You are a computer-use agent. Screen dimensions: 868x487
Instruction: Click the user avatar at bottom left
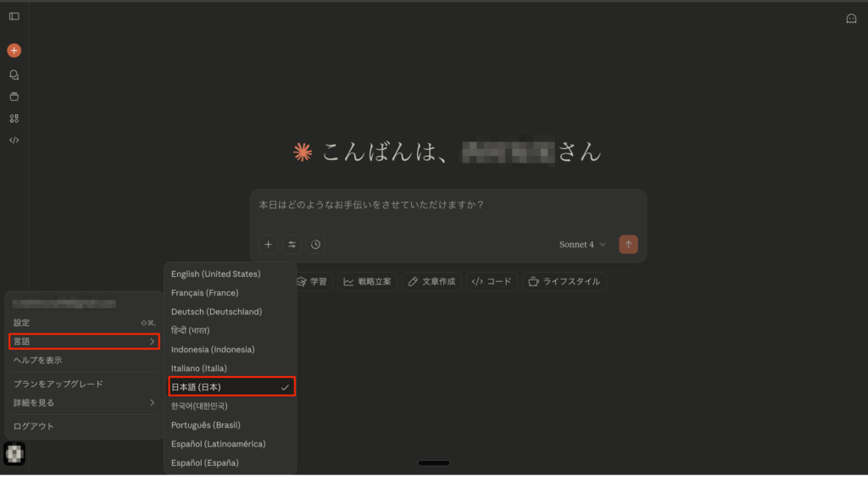(14, 454)
